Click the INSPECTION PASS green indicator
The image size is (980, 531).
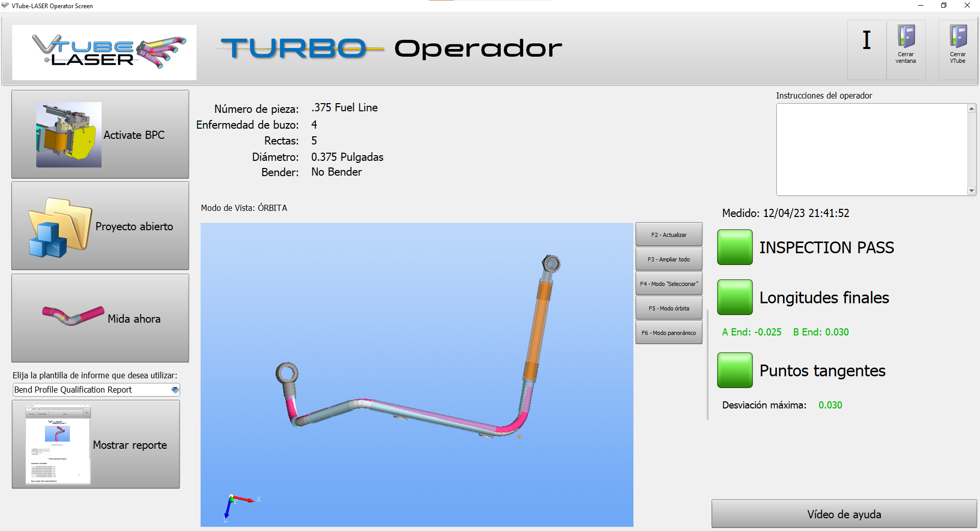[735, 247]
